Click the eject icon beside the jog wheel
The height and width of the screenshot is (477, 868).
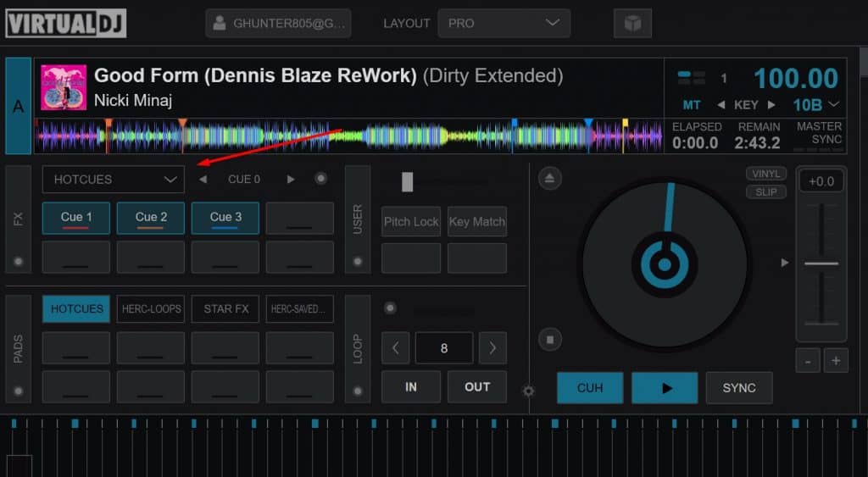[549, 178]
